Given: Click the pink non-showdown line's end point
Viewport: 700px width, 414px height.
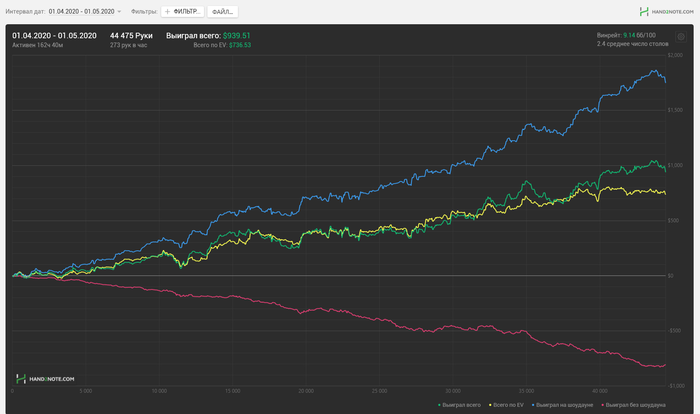Looking at the screenshot, I should coord(665,365).
